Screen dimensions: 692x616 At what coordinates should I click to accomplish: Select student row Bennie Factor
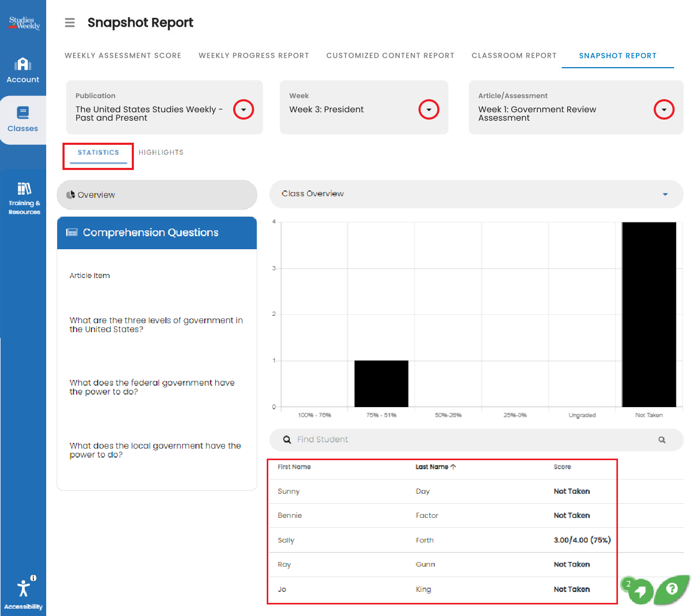point(476,516)
